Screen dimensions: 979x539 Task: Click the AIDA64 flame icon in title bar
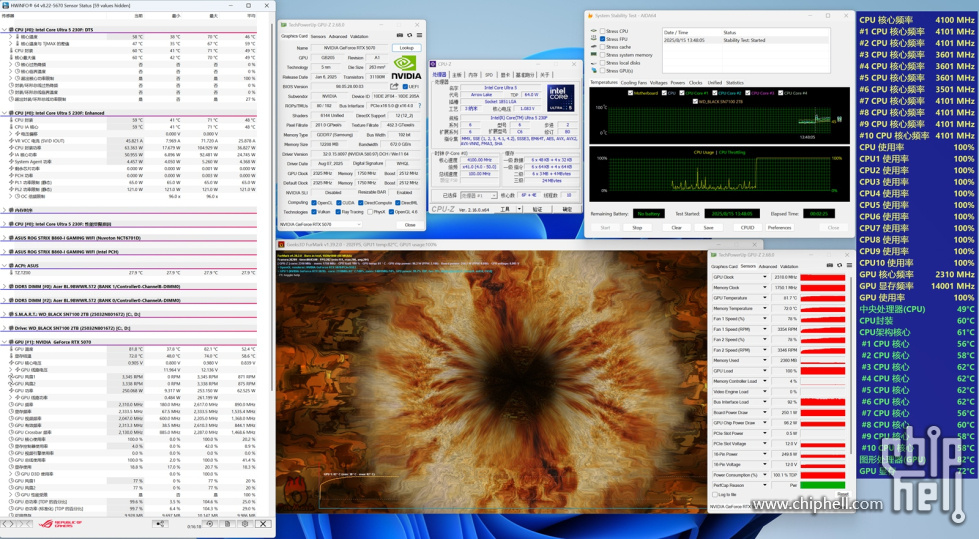[589, 16]
